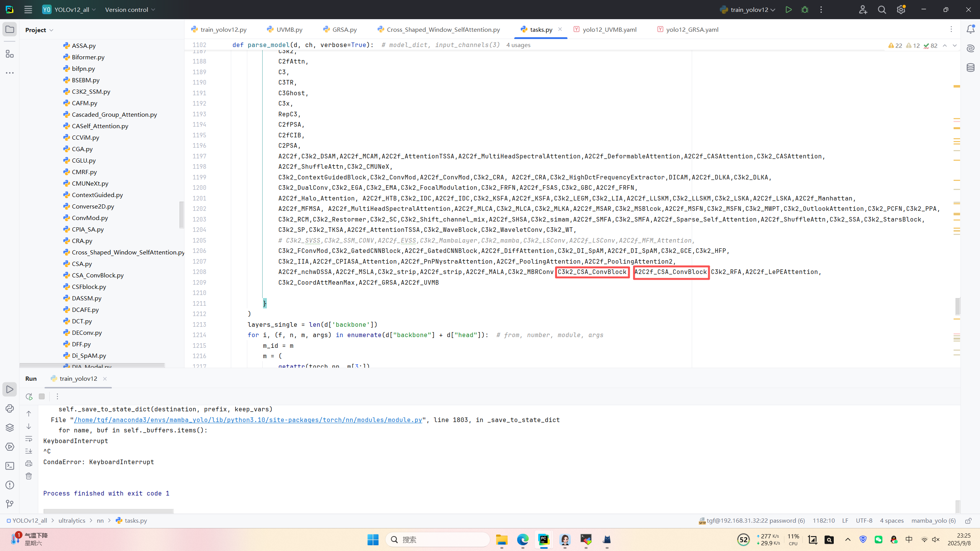Click the Windows taskbar search box

click(x=438, y=540)
